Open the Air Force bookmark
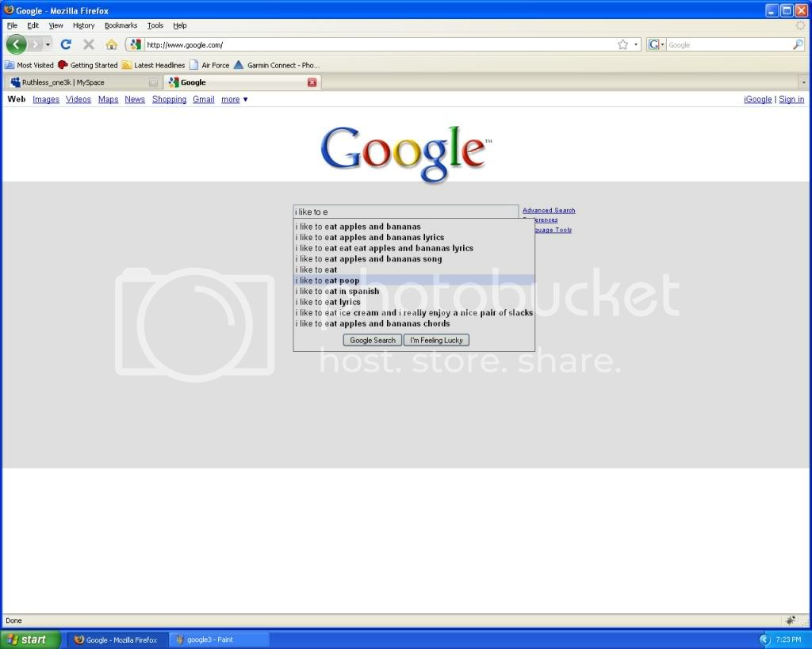Image resolution: width=812 pixels, height=649 pixels. tap(209, 65)
